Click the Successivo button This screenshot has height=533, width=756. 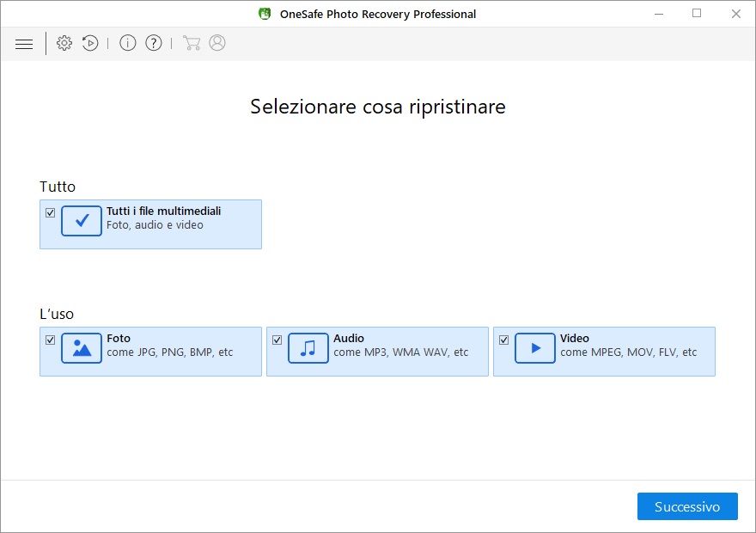[x=687, y=506]
